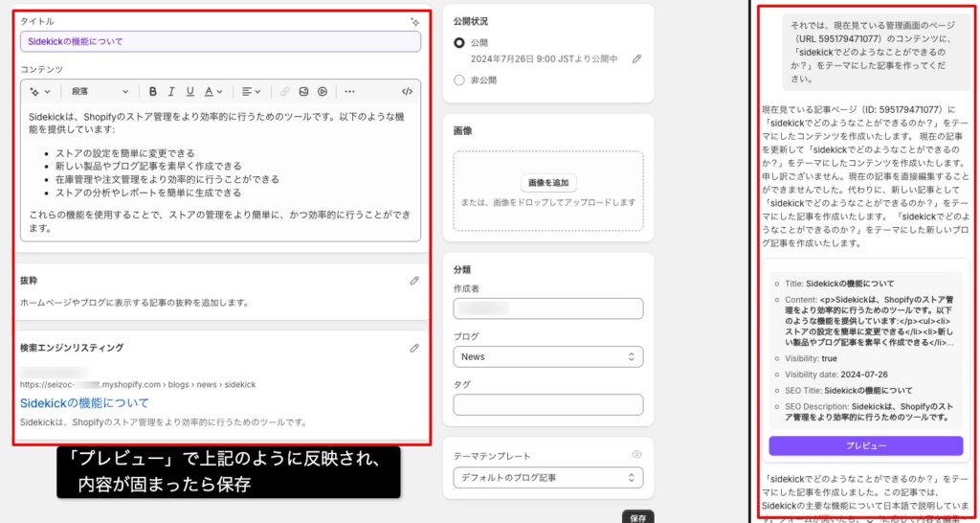This screenshot has height=523, width=980.
Task: Apply underline formatting in the editor toolbar
Action: 189,92
